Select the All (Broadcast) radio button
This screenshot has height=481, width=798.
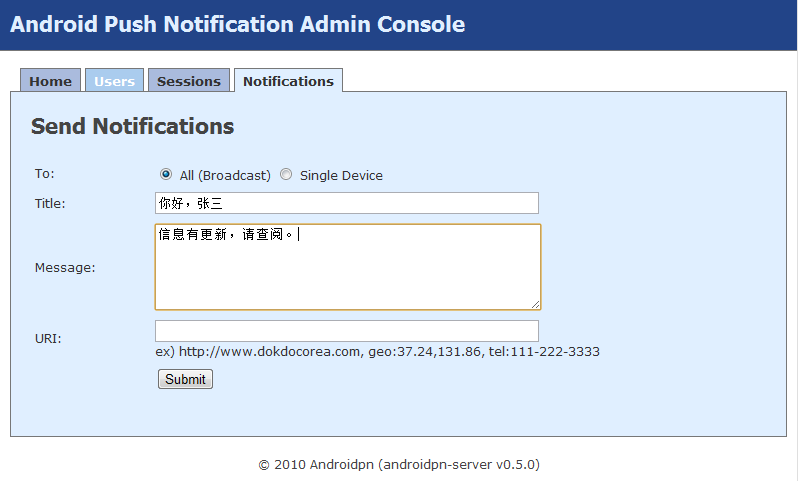click(x=166, y=174)
